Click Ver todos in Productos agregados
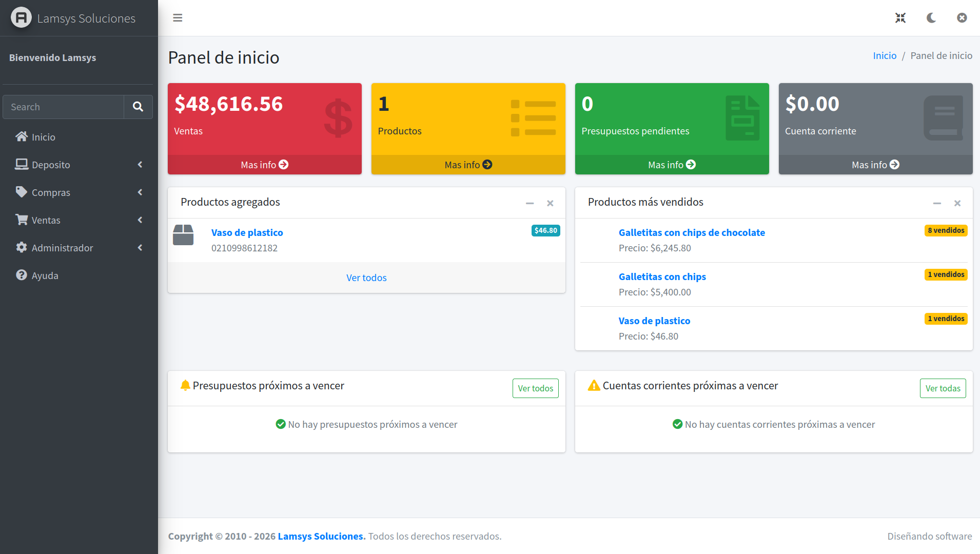980x554 pixels. click(366, 278)
